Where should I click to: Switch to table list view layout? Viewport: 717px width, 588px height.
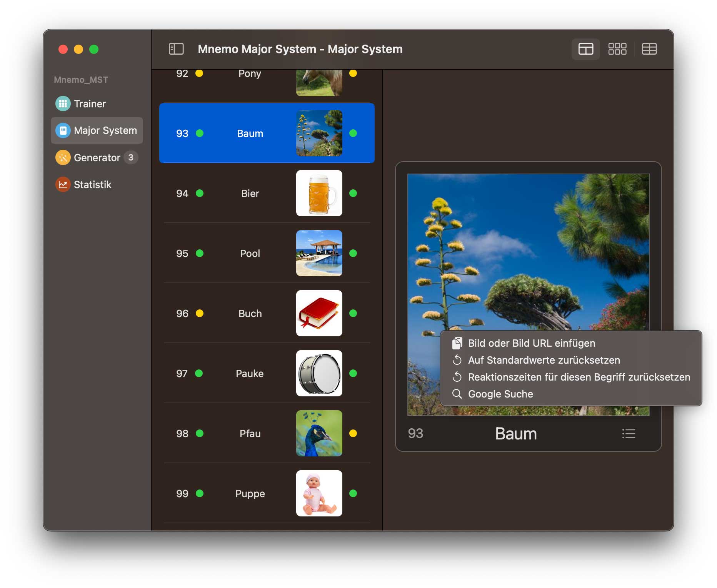pyautogui.click(x=649, y=49)
